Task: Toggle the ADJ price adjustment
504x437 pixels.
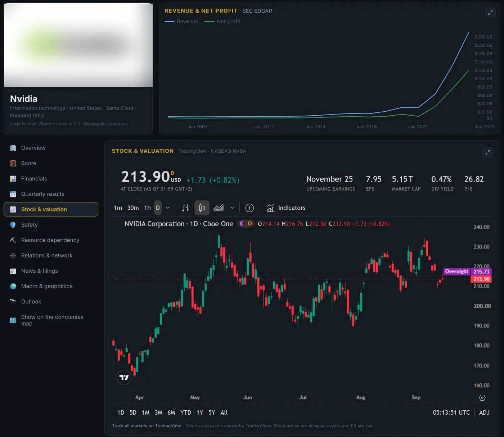Action: pyautogui.click(x=484, y=413)
